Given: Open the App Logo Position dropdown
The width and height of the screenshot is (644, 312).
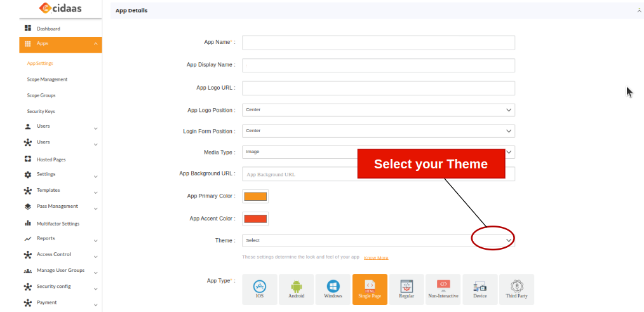Looking at the screenshot, I should tap(379, 110).
